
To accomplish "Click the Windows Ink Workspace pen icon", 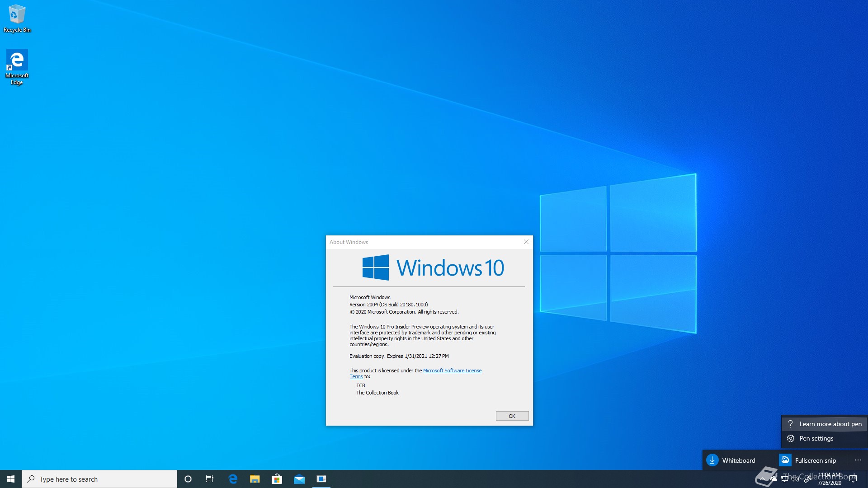I will point(807,479).
